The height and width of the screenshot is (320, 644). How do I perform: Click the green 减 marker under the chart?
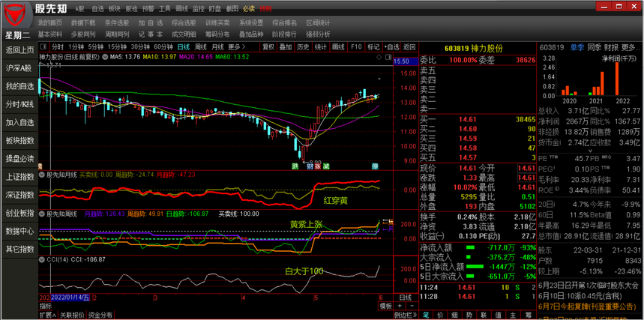tap(325, 166)
